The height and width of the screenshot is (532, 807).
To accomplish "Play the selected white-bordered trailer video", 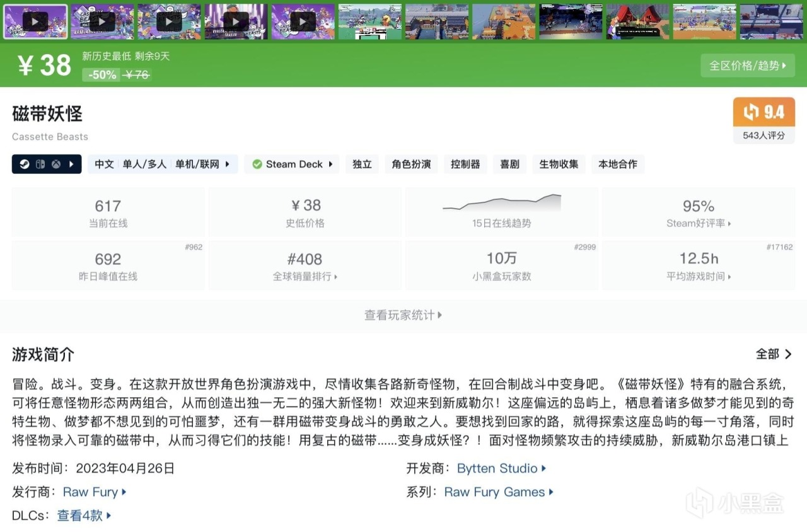I will 35,21.
